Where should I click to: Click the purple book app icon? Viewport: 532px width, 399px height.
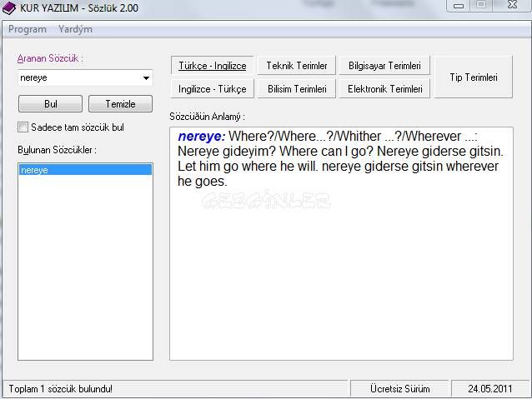point(8,8)
